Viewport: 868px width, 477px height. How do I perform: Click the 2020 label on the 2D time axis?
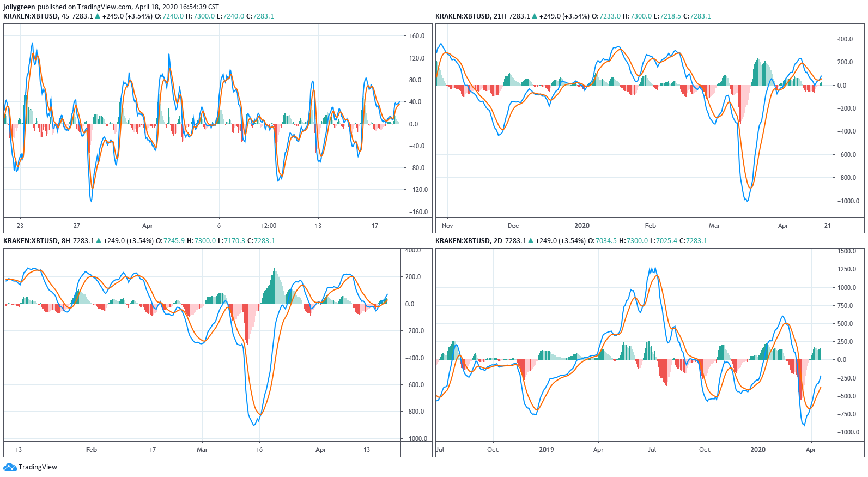pyautogui.click(x=758, y=450)
